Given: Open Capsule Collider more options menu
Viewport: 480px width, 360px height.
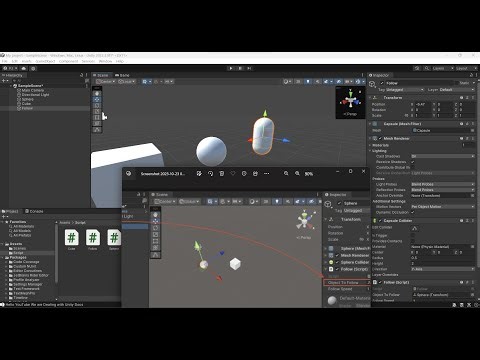Looking at the screenshot, I should pyautogui.click(x=473, y=221).
